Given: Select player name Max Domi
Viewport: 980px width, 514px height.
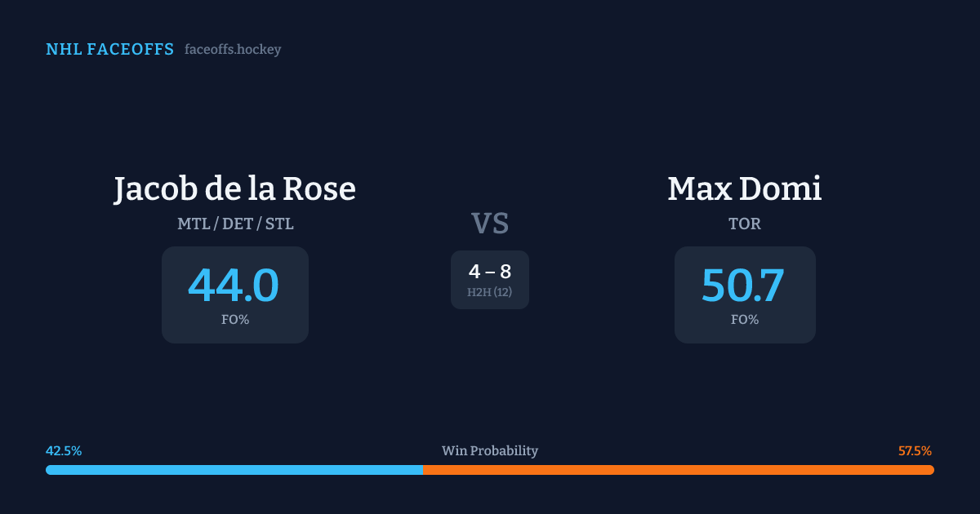Looking at the screenshot, I should 744,189.
